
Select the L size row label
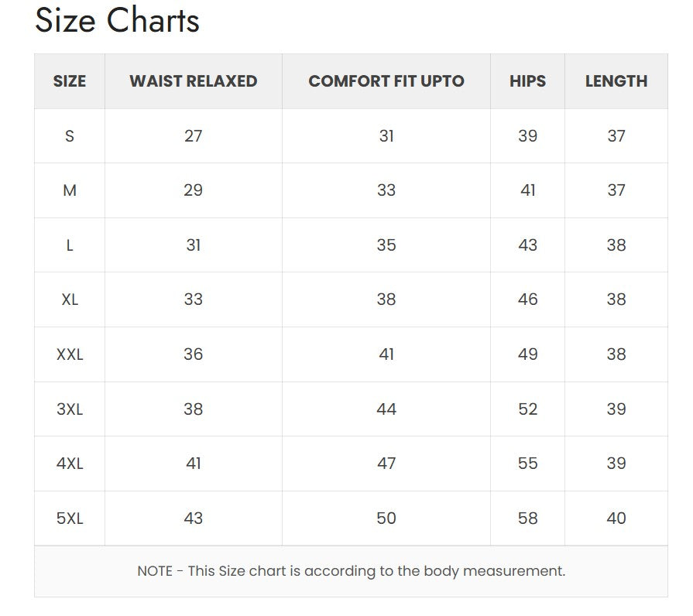click(x=70, y=245)
